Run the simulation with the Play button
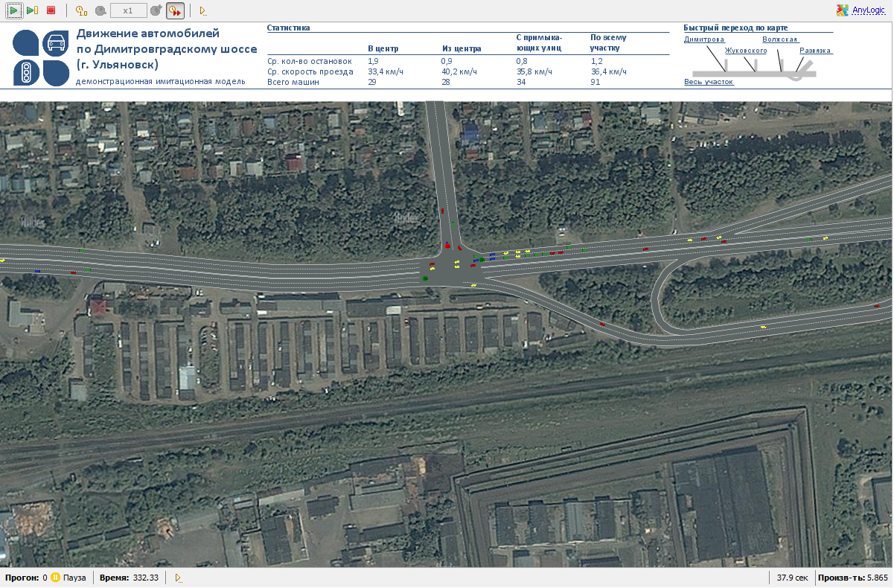894x588 pixels. pos(13,10)
